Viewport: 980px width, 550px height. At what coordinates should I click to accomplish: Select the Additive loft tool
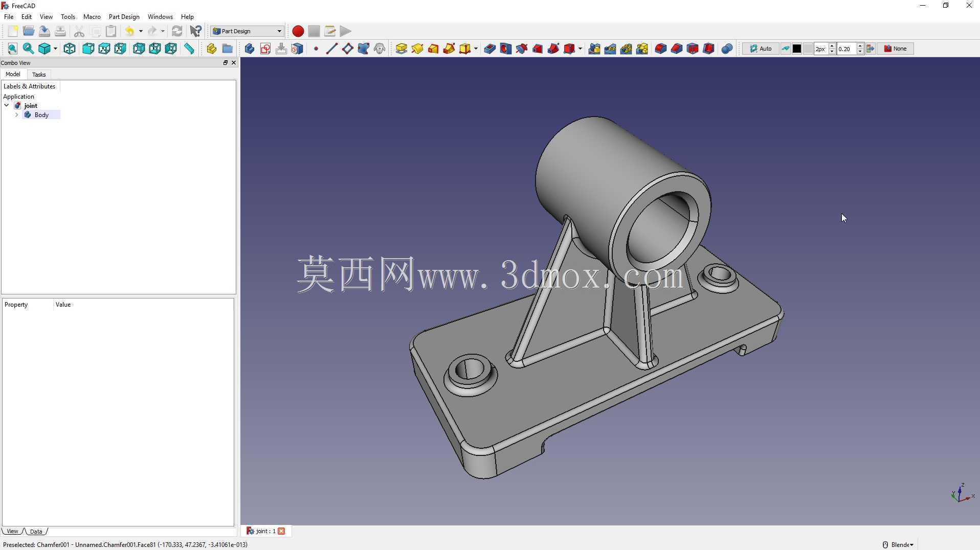[433, 49]
